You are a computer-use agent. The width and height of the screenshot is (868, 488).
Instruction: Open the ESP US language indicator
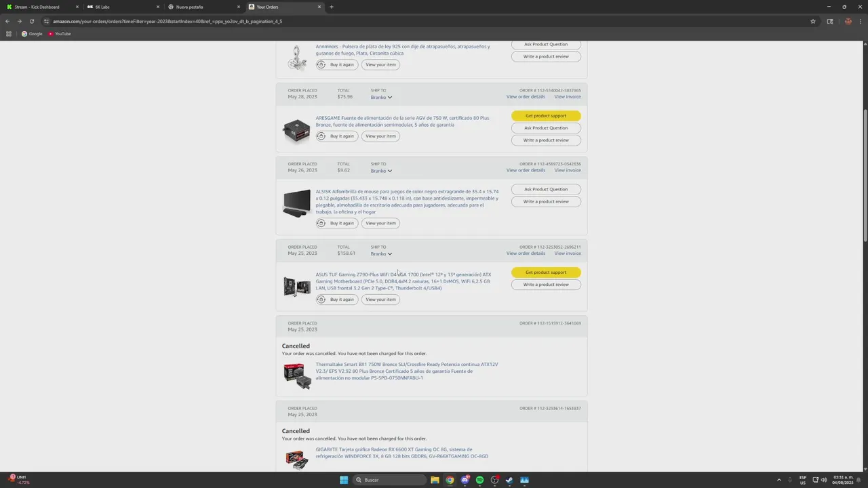coord(803,480)
